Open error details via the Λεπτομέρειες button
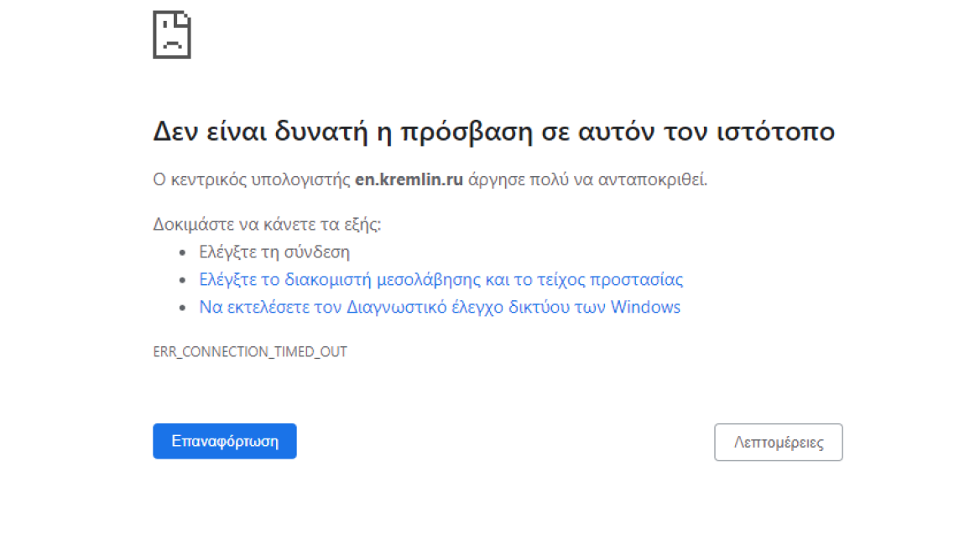 tap(778, 442)
